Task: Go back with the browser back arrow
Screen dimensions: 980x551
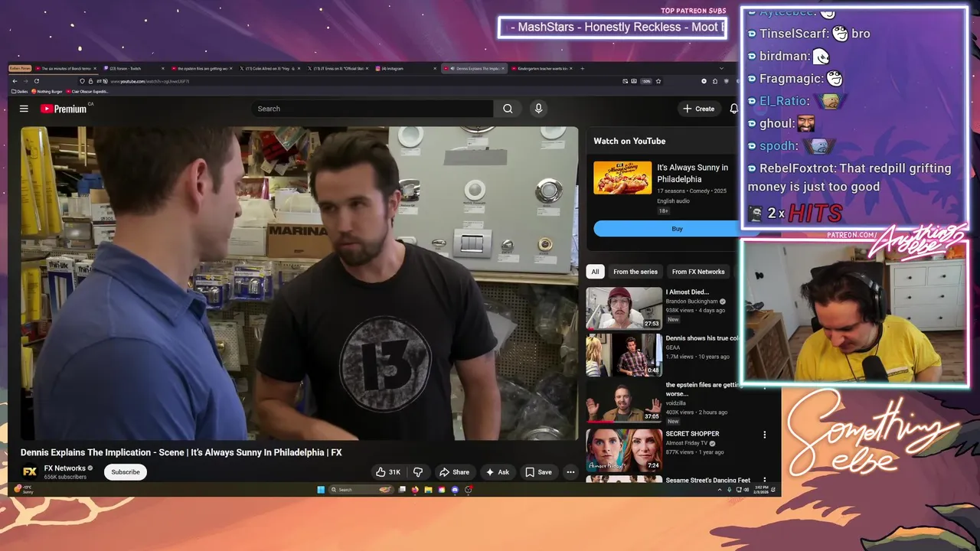Action: (15, 81)
